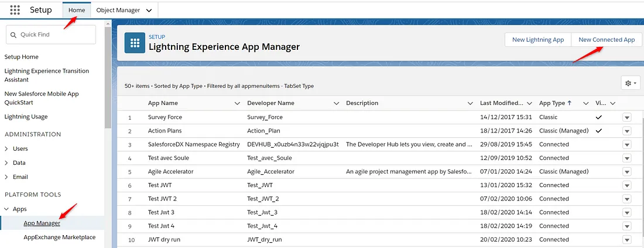
Task: Open Lightning Usage in sidebar
Action: click(26, 117)
